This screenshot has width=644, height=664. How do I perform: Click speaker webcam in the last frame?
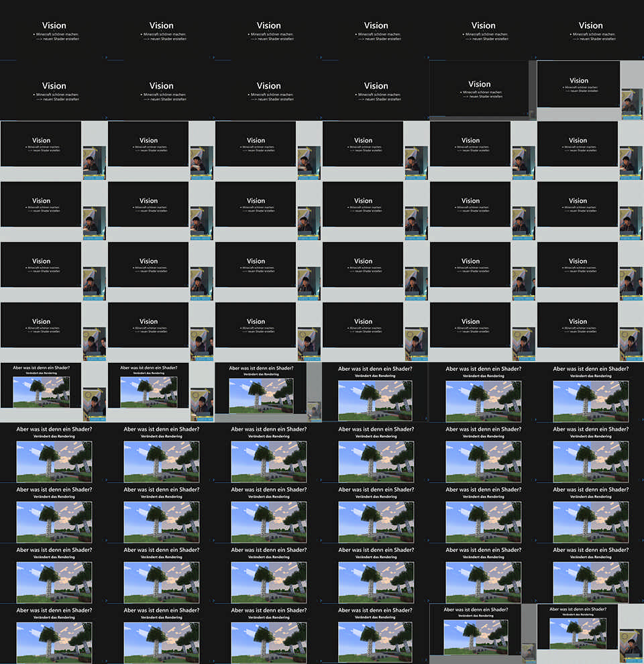(630, 645)
